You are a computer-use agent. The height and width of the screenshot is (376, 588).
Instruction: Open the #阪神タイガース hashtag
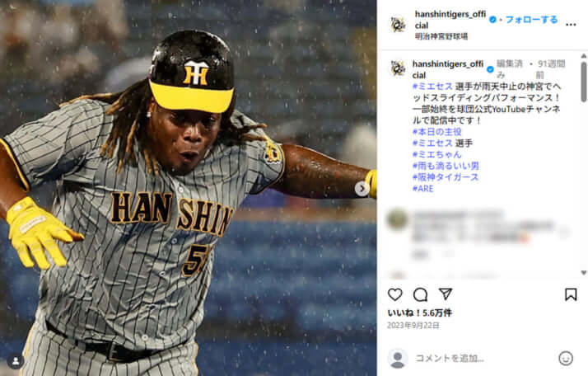[446, 177]
